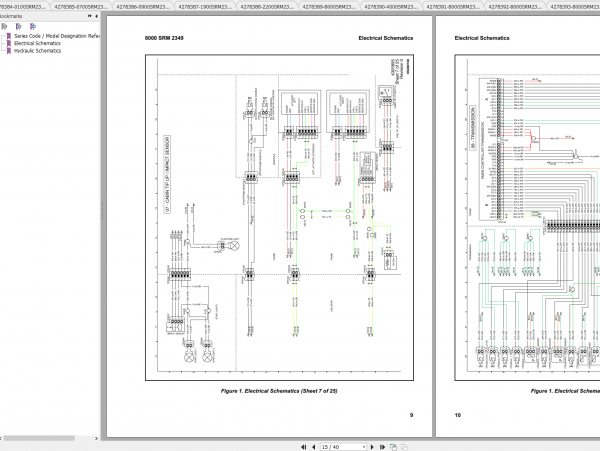Expand the bookmarks panel width toggle

[x=90, y=16]
